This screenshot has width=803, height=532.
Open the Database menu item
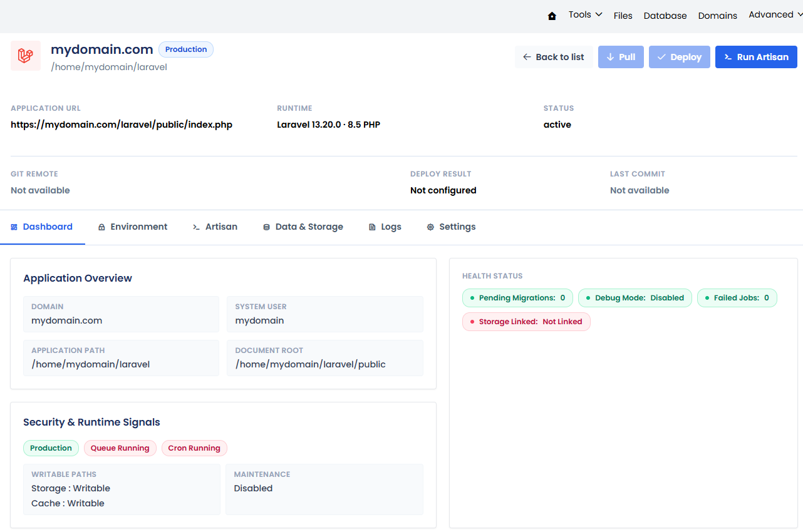coord(665,16)
